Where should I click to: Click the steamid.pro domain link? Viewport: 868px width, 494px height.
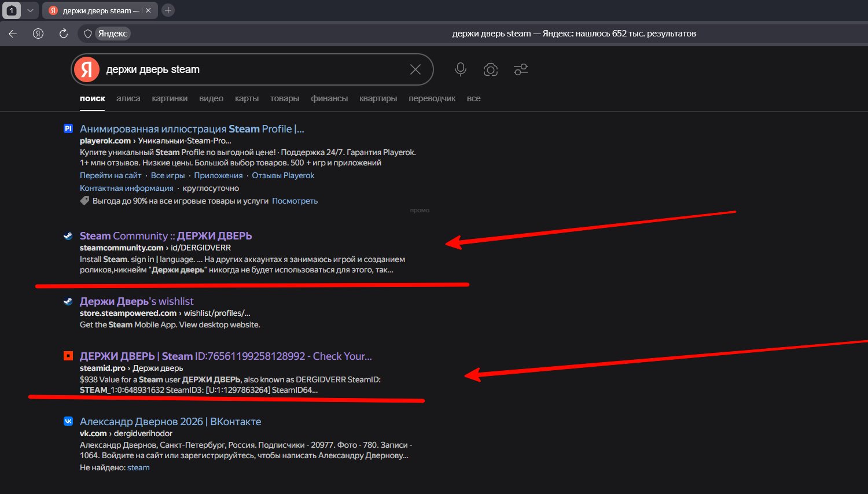click(102, 368)
